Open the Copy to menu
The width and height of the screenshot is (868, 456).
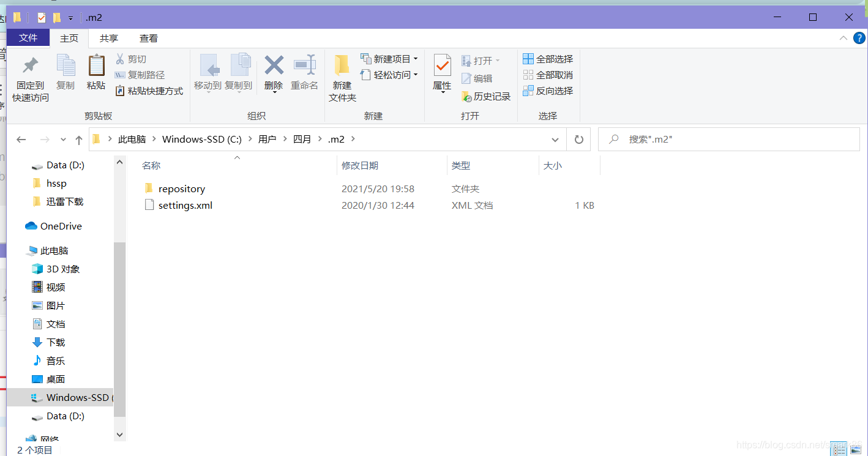tap(239, 73)
